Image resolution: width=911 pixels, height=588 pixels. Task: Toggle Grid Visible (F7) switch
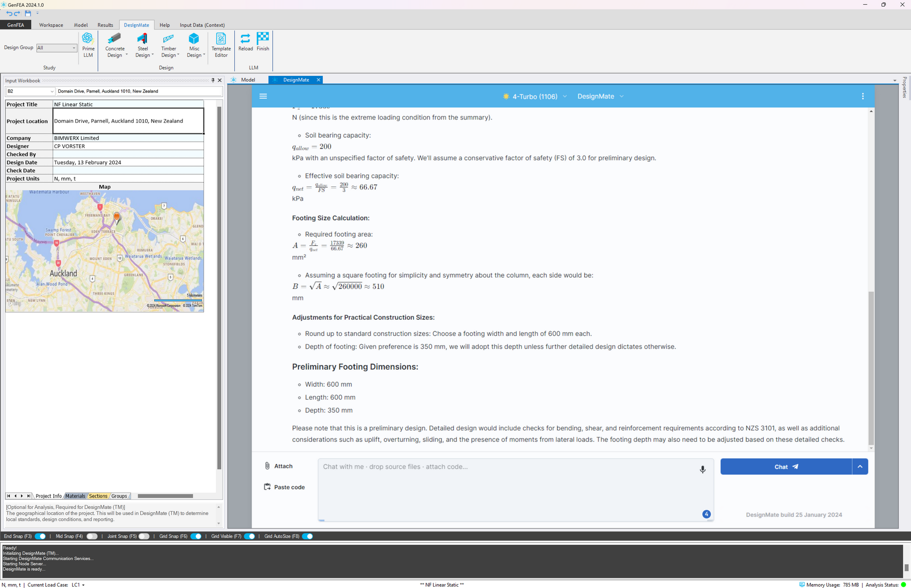click(250, 536)
